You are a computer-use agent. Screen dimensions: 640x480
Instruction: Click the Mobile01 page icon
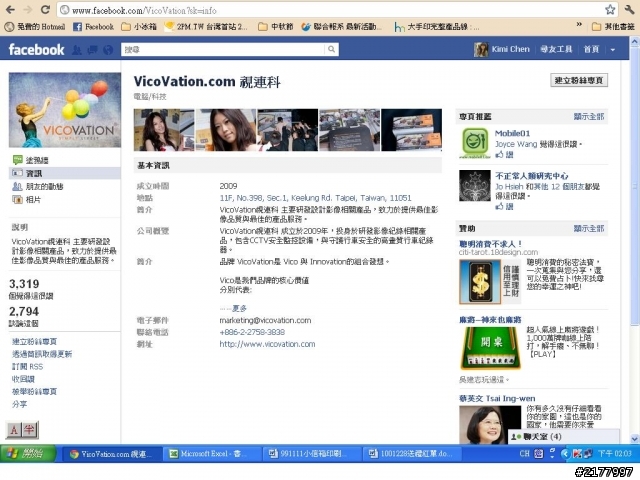(475, 142)
